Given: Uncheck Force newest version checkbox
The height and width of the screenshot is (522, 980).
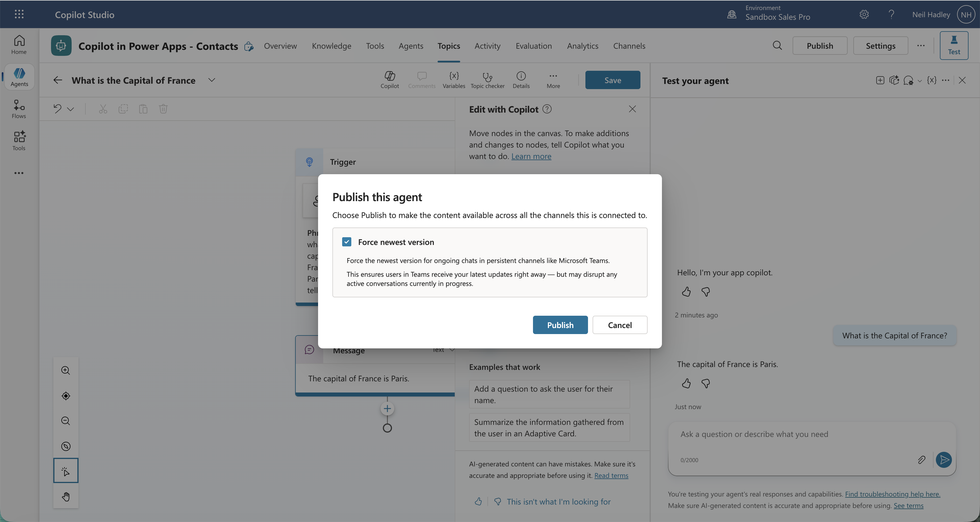Looking at the screenshot, I should (x=346, y=242).
